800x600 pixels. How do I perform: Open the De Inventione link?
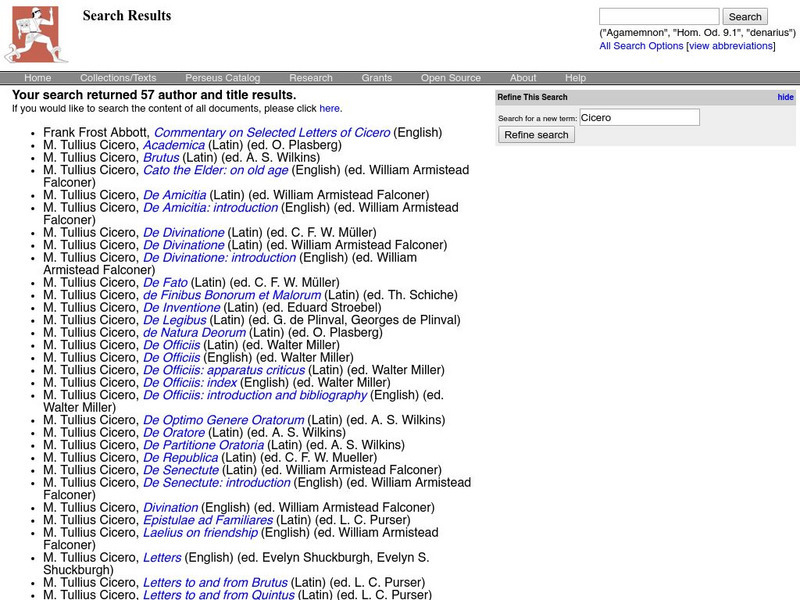[x=182, y=308]
